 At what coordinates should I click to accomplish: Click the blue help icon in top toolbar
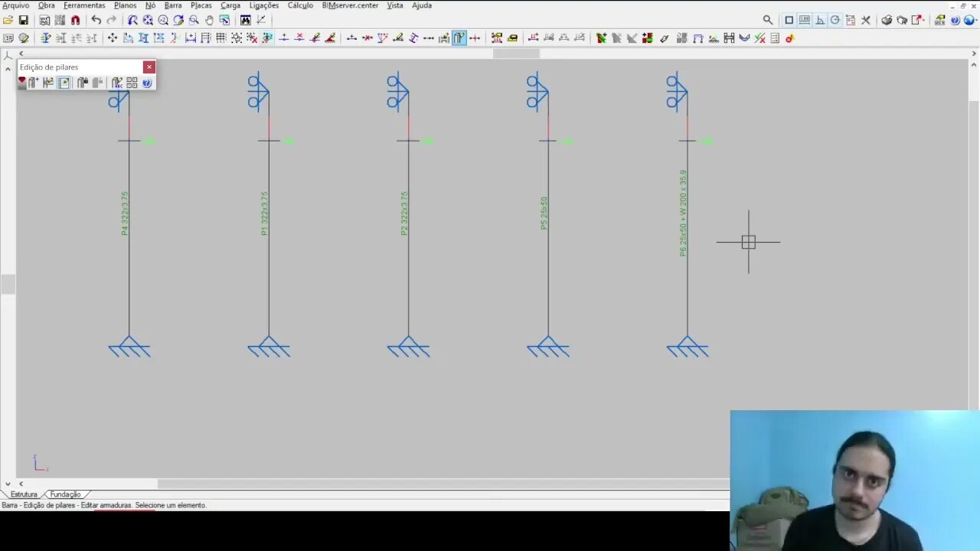point(955,21)
